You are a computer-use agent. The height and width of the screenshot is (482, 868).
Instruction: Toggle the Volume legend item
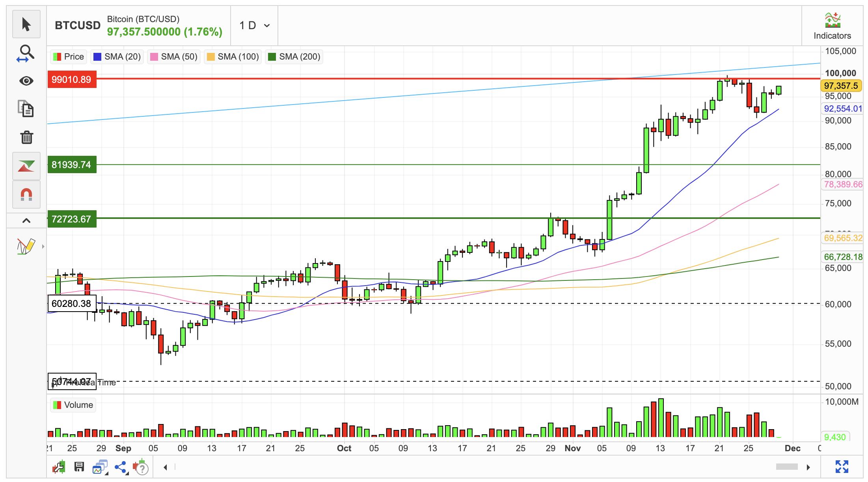pos(73,405)
